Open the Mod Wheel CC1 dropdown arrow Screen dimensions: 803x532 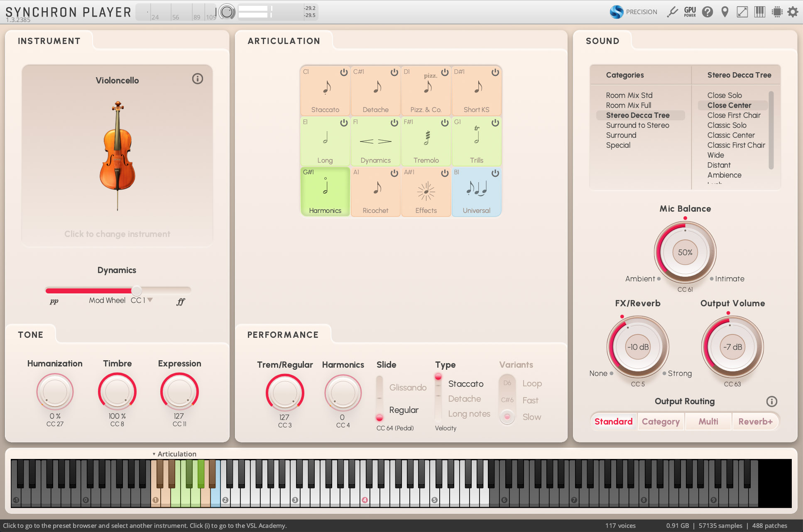click(x=150, y=300)
